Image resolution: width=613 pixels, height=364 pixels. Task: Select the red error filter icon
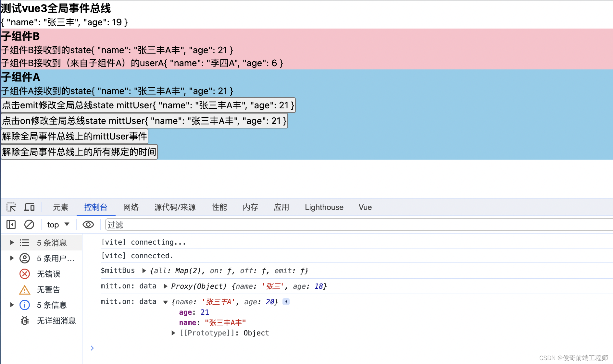tap(25, 274)
